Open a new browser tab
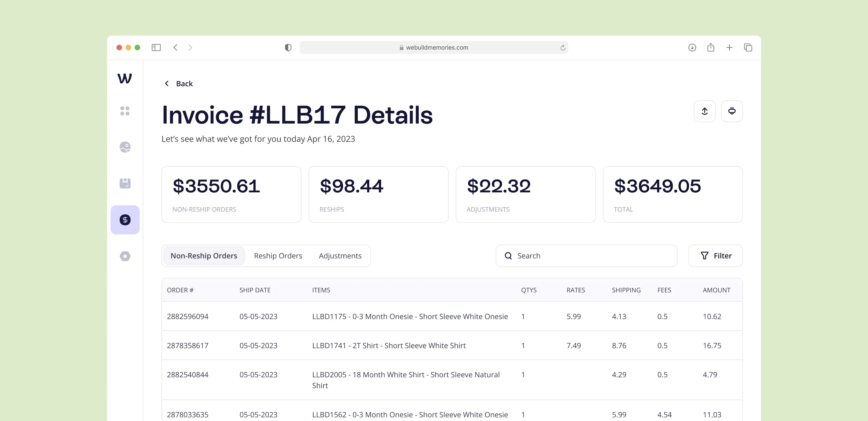Viewport: 868px width, 421px height. pos(729,48)
